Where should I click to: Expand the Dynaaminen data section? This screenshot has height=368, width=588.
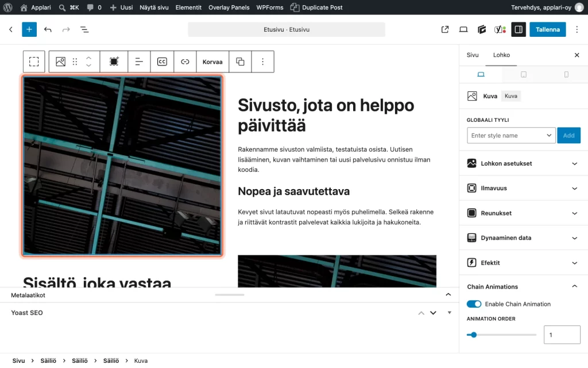[x=523, y=237]
